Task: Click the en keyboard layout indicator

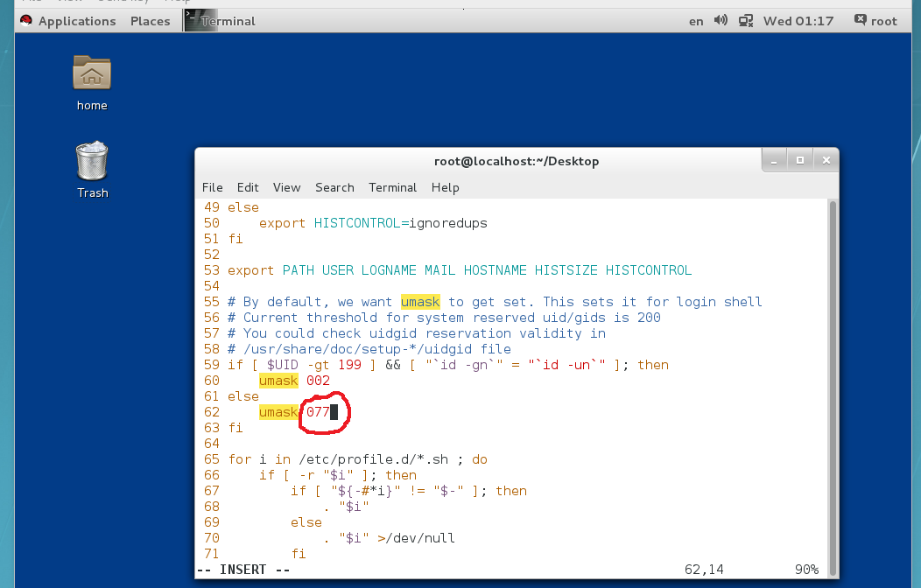Action: pyautogui.click(x=696, y=22)
